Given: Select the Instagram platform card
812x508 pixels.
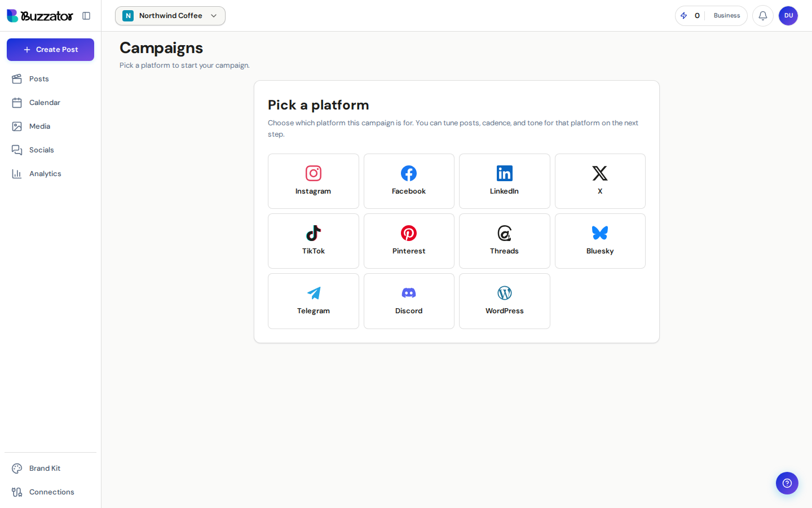Looking at the screenshot, I should (313, 181).
